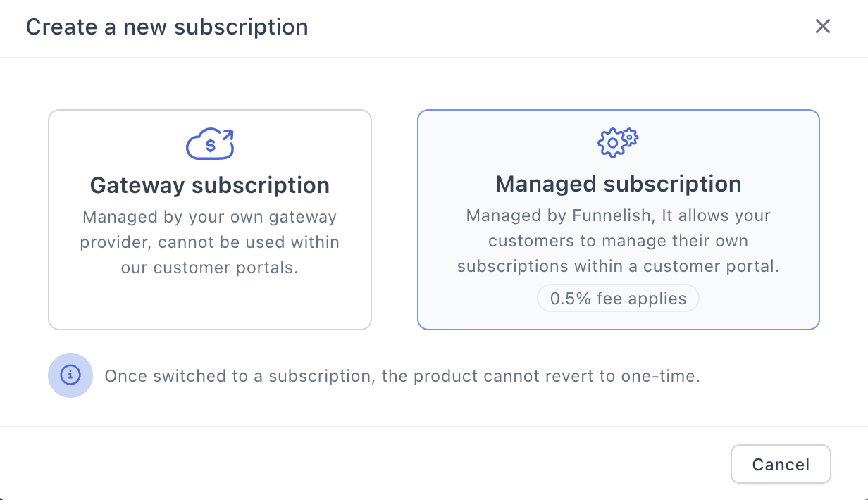Click the arrow on the cloud icon
Image resolution: width=868 pixels, height=500 pixels.
pyautogui.click(x=227, y=135)
